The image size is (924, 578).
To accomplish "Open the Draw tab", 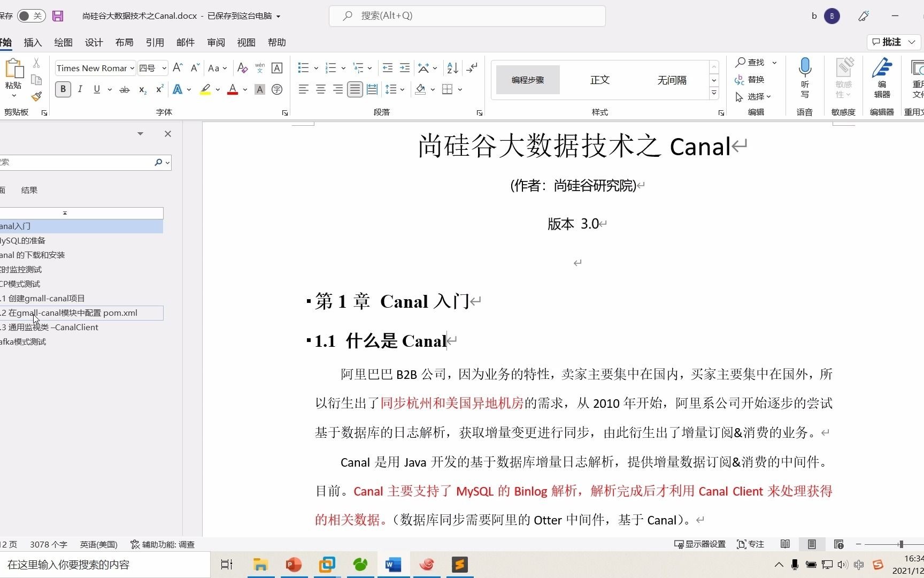I will click(63, 42).
